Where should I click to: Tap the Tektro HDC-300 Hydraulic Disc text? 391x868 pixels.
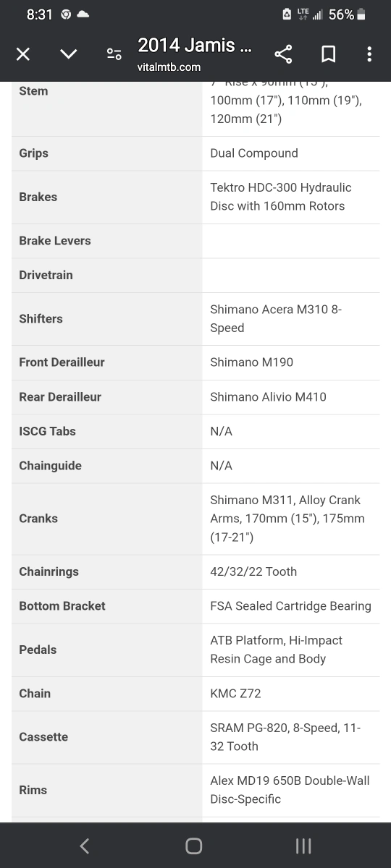point(281,197)
